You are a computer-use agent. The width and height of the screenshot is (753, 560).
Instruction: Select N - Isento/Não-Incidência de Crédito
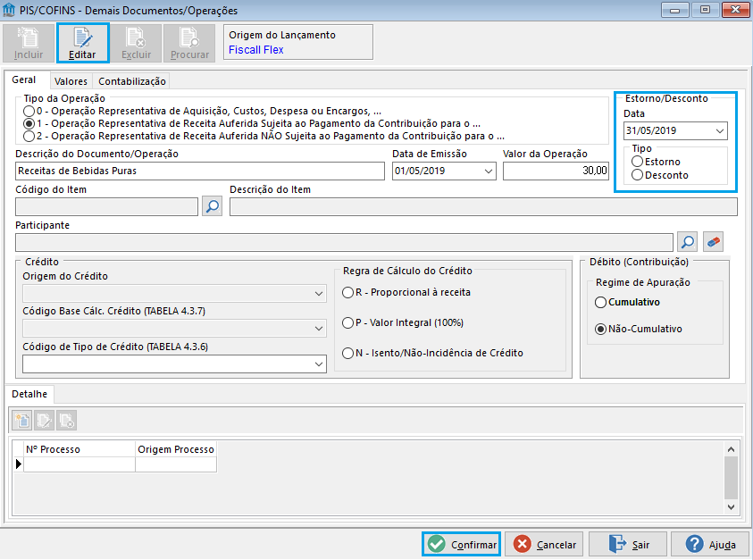click(348, 353)
